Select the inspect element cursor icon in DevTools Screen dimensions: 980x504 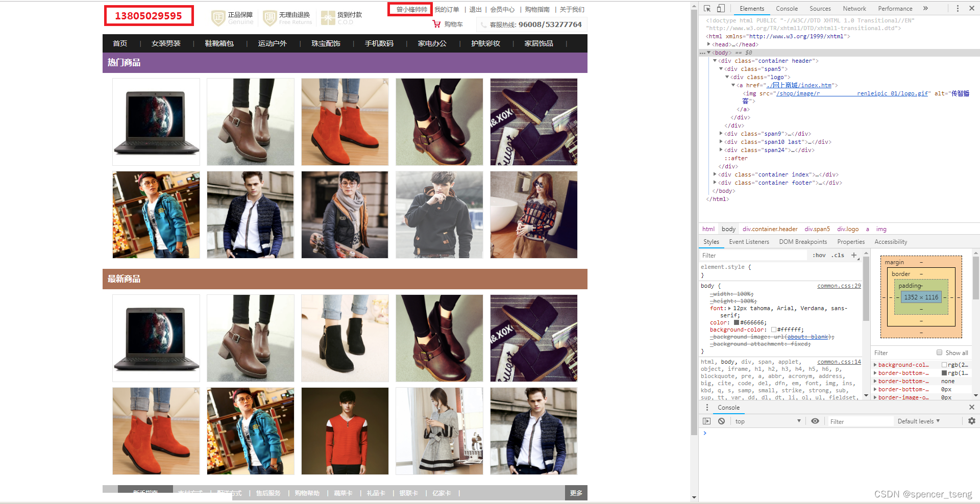coord(707,8)
